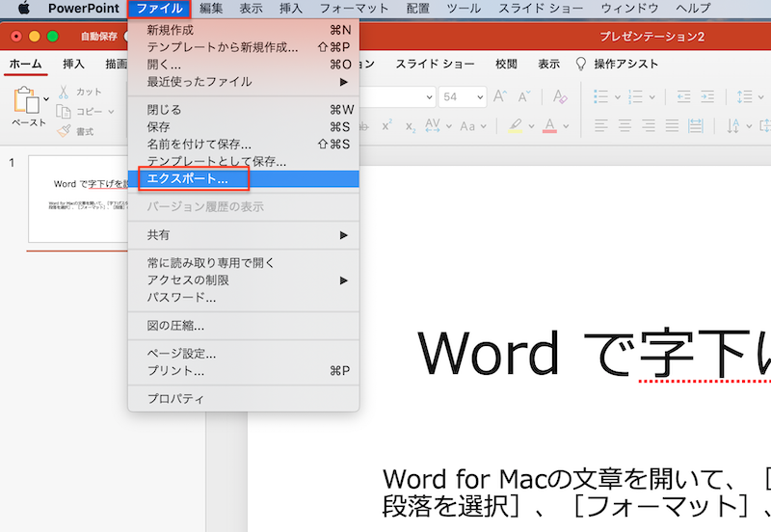Click the text direction icon
This screenshot has height=532, width=771.
(733, 126)
